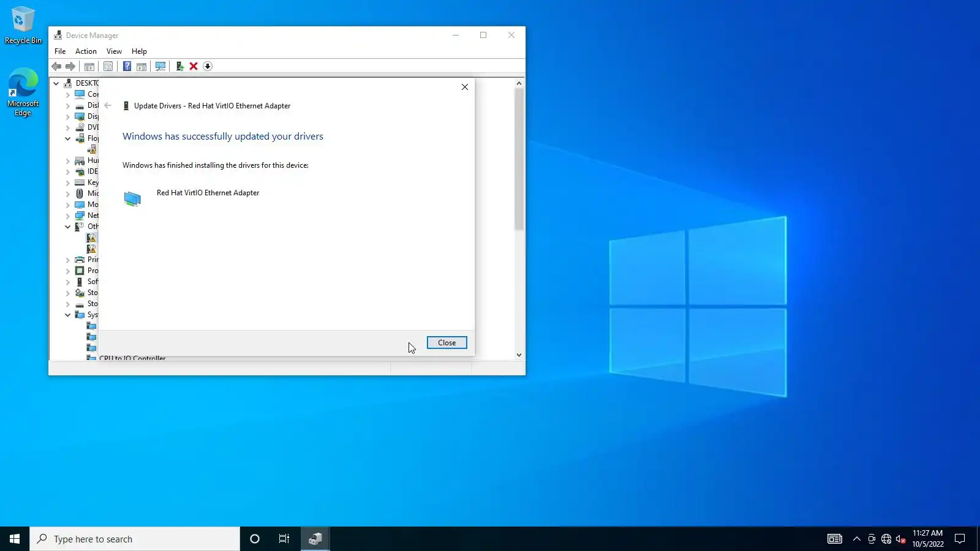Click the 'Windows has successfully updated your drivers' heading
980x551 pixels.
223,137
